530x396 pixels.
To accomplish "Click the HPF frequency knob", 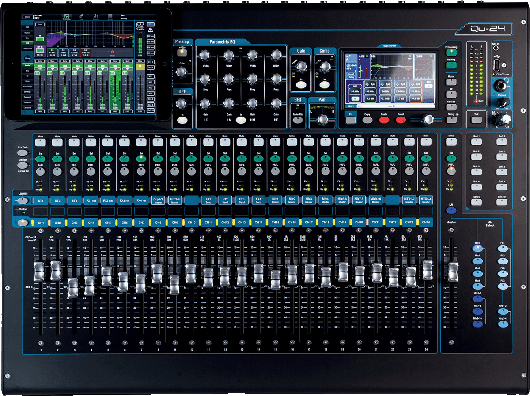I will coord(182,103).
